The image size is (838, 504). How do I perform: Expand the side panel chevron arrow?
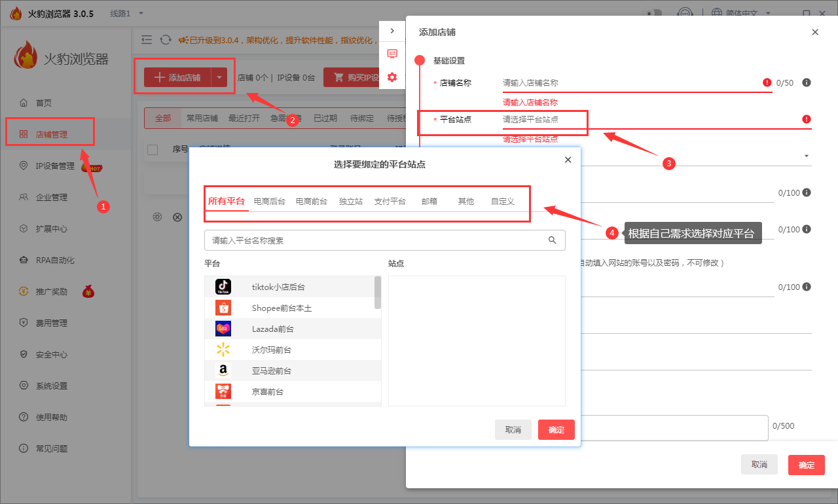(392, 31)
